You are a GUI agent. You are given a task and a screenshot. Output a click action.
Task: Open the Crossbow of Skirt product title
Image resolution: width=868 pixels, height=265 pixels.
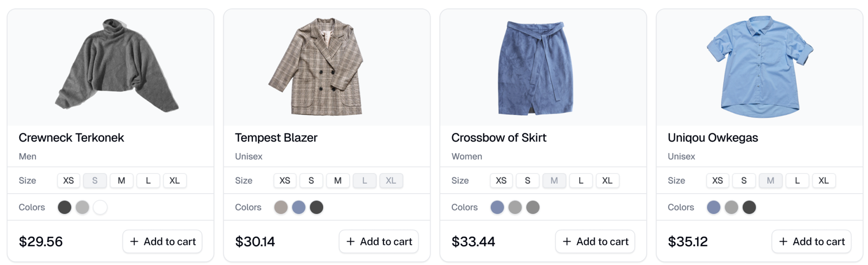[x=499, y=138]
